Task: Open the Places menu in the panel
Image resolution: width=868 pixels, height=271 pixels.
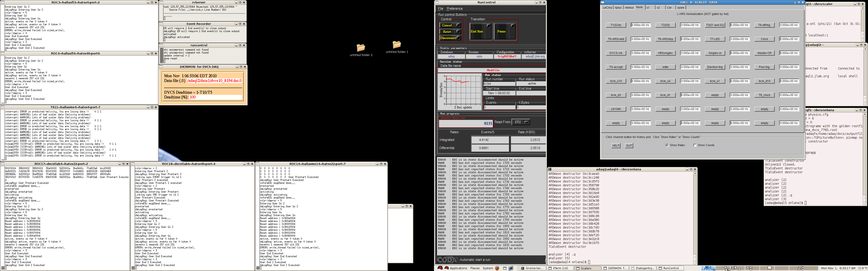Action: pos(475,268)
